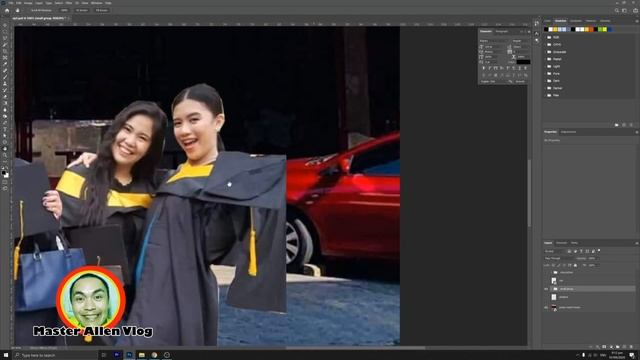
Task: Switch to the Paragraph tab
Action: coord(502,31)
